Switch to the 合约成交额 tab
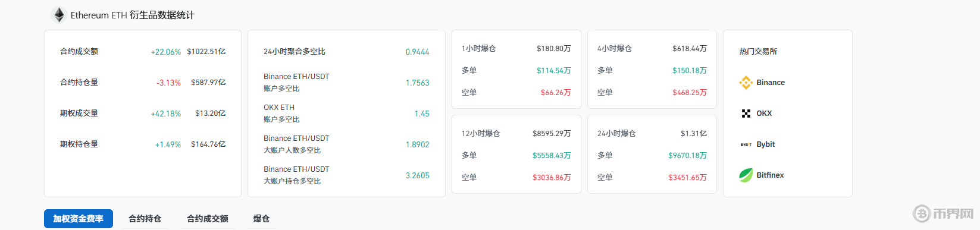This screenshot has width=980, height=230. tap(207, 219)
